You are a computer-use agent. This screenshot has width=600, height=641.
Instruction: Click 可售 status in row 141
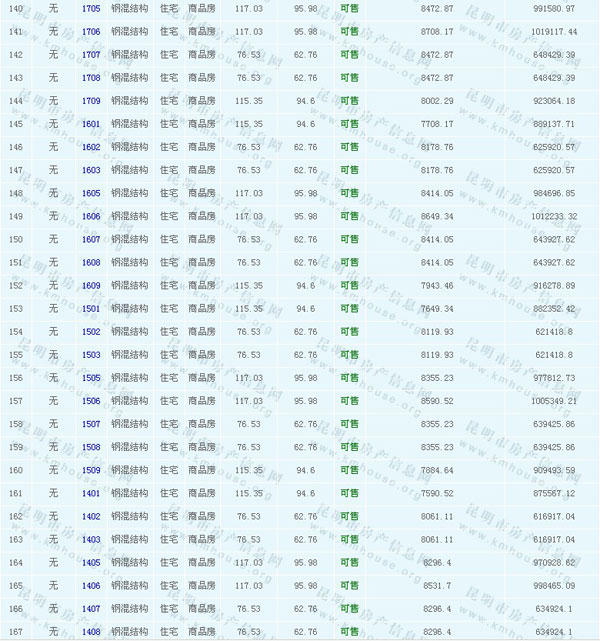pyautogui.click(x=349, y=32)
